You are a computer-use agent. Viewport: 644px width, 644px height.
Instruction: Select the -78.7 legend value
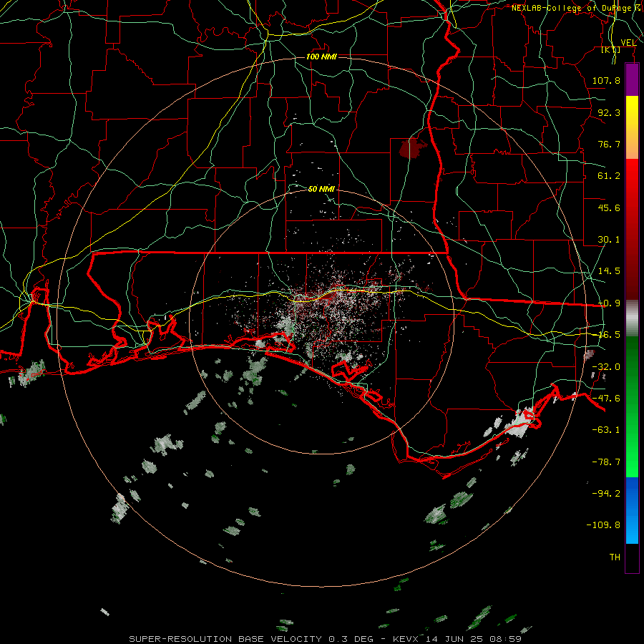pos(606,462)
